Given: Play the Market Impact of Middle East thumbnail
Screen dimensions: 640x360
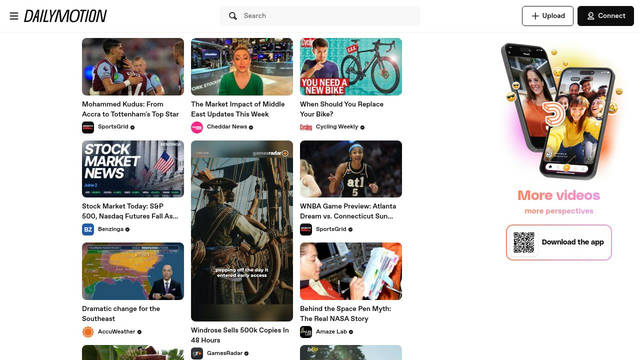Looking at the screenshot, I should [242, 67].
